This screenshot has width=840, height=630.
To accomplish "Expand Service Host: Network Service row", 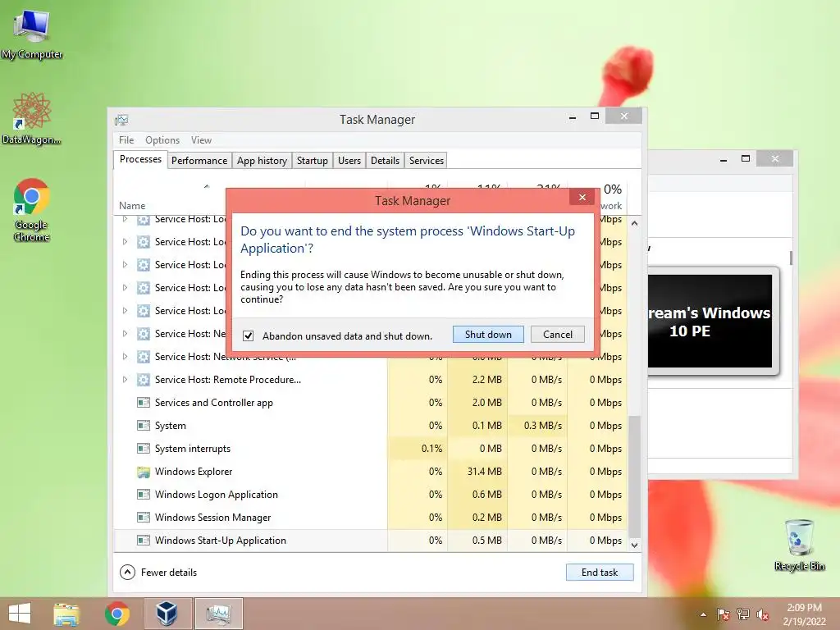I will (125, 357).
